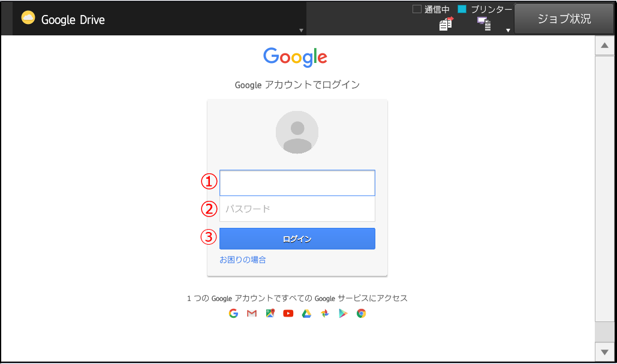Click the Gmail service icon
Screen dimensions: 617x364
click(x=252, y=313)
